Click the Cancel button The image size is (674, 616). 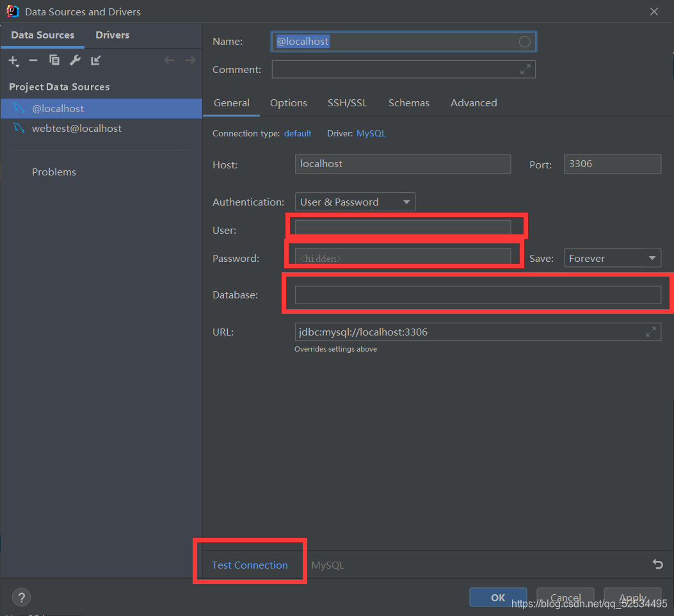pos(565,597)
